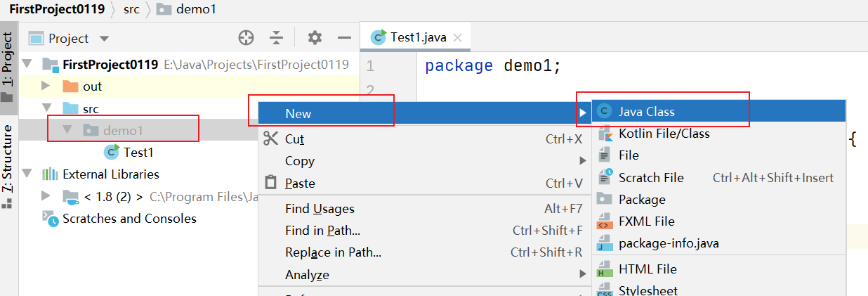Hide the Project panel with minus icon
The height and width of the screenshot is (296, 868).
point(344,38)
